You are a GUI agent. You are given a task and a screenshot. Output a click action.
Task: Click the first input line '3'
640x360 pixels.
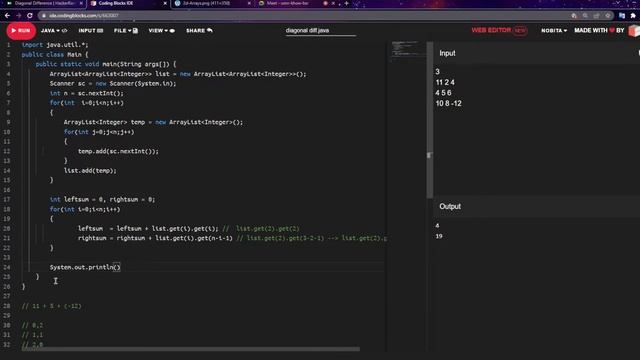(x=438, y=72)
